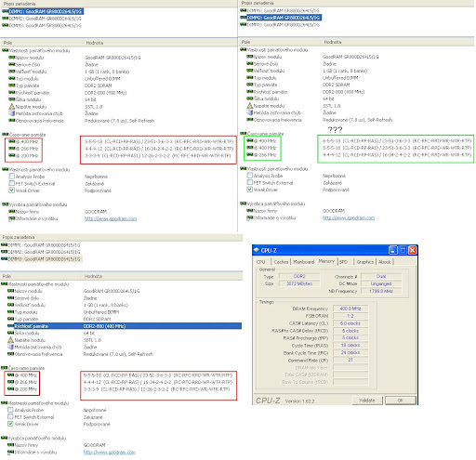Click warning icon for Napätie modulu in DIMM1 panel

pyautogui.click(x=12, y=107)
